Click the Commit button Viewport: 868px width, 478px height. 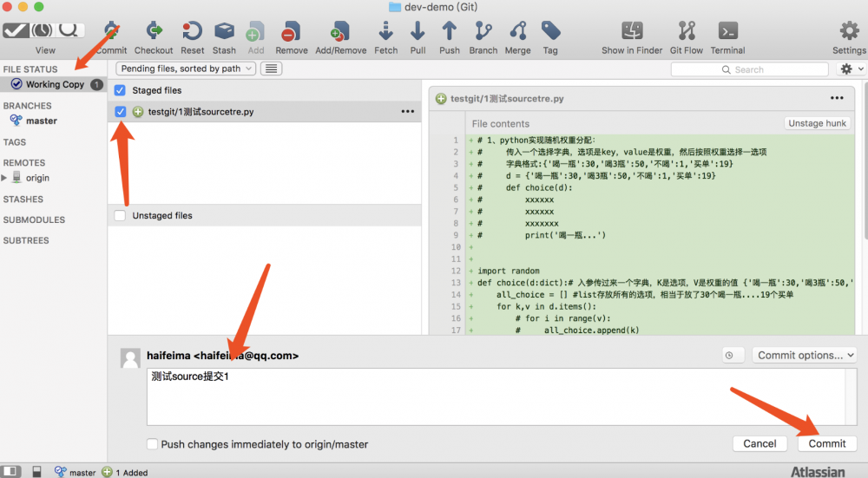[827, 443]
